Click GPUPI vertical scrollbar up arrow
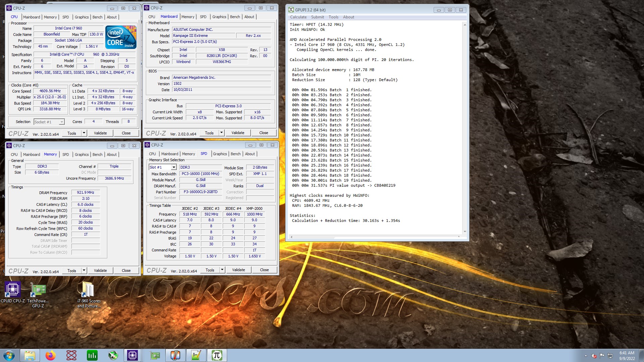Viewport: 644px width, 362px height. [x=465, y=25]
